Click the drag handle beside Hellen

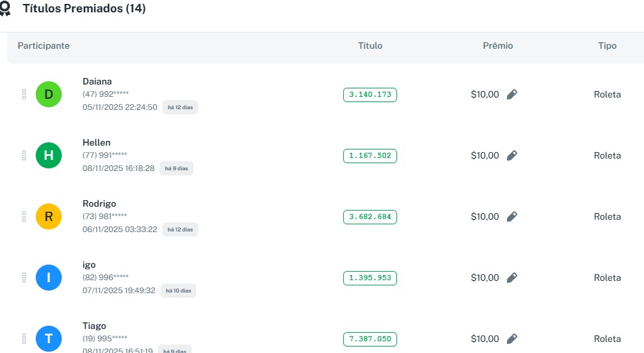click(x=24, y=155)
